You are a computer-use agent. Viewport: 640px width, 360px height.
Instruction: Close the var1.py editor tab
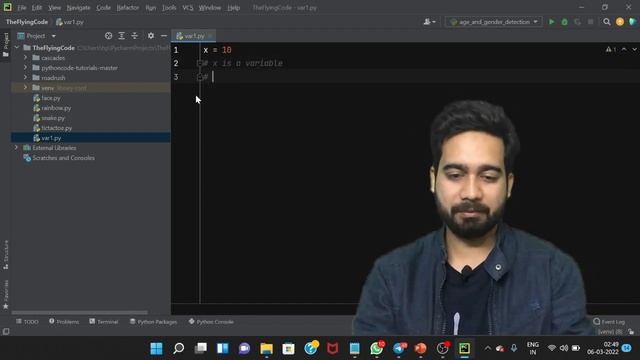210,36
